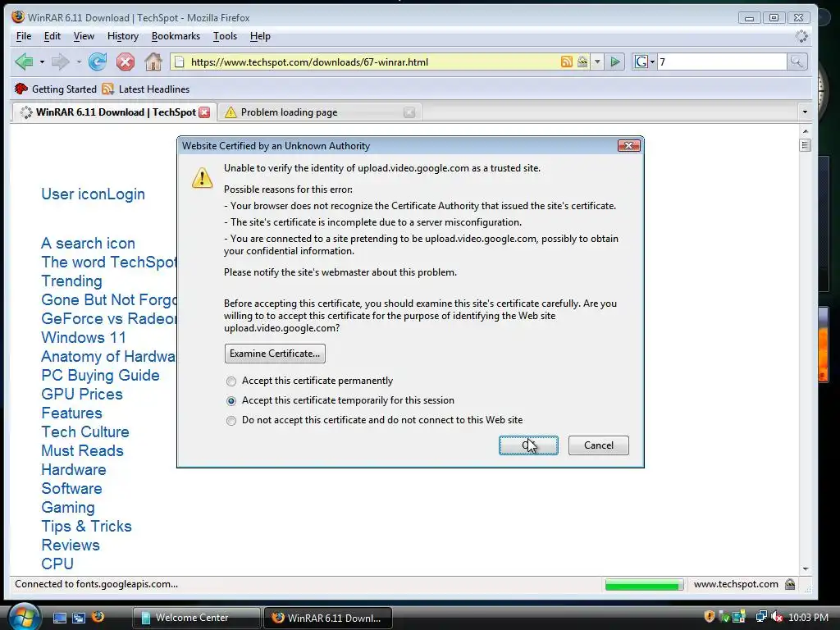840x630 pixels.
Task: Open the Forward history dropdown arrow
Action: (x=79, y=62)
